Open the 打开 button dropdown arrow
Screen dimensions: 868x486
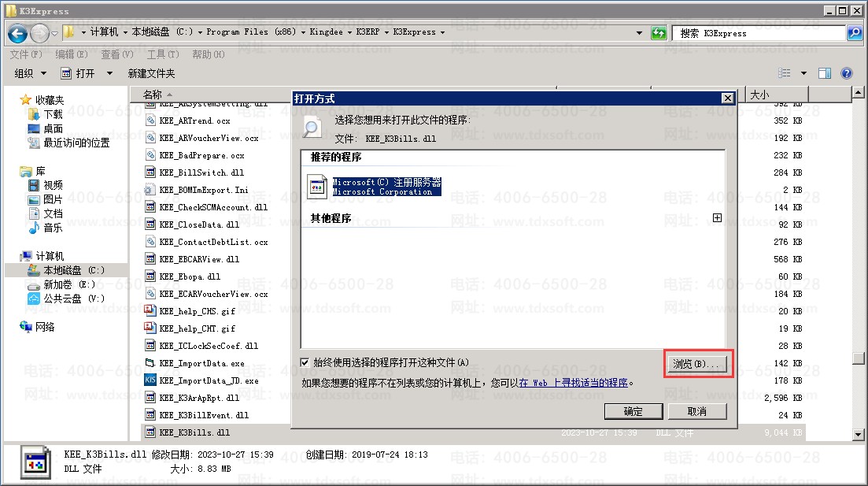click(109, 73)
